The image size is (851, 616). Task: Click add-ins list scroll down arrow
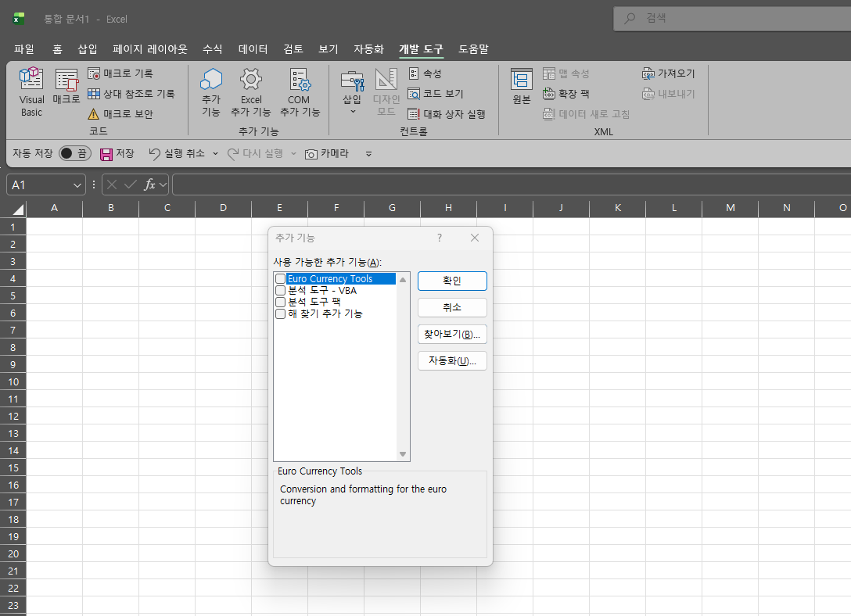(x=403, y=454)
